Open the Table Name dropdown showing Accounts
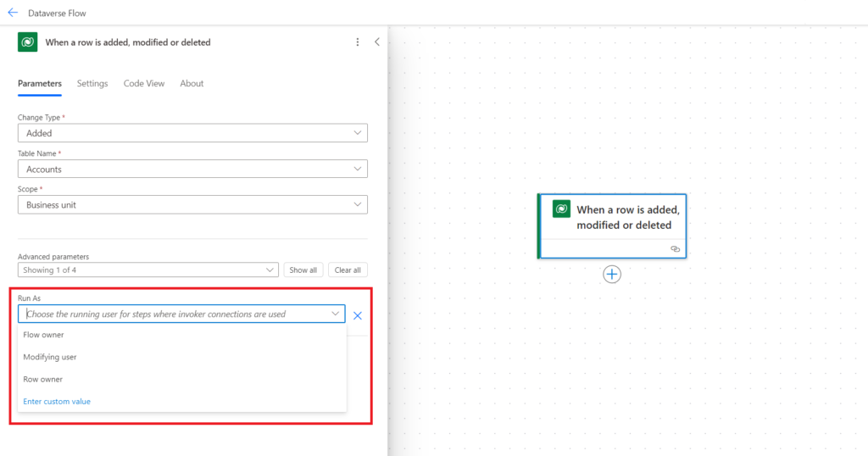 coord(192,169)
